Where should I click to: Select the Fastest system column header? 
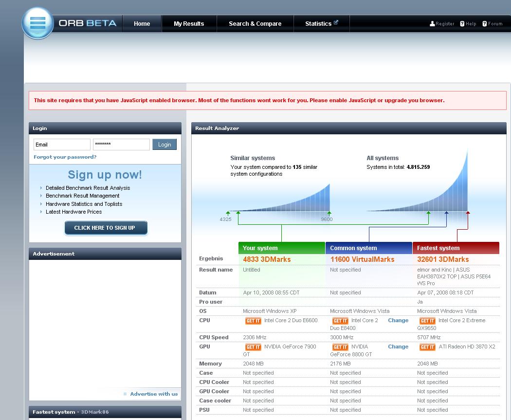(x=456, y=248)
